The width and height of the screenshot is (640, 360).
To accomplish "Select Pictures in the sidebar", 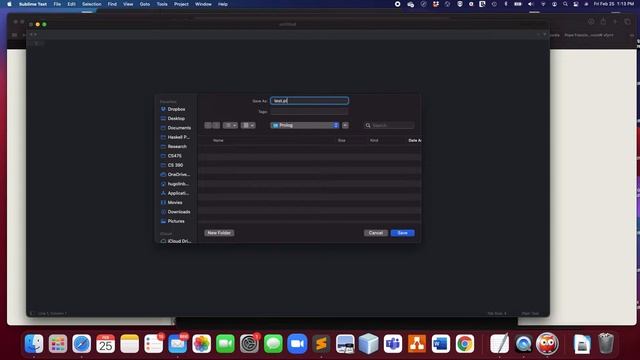I will coord(176,221).
